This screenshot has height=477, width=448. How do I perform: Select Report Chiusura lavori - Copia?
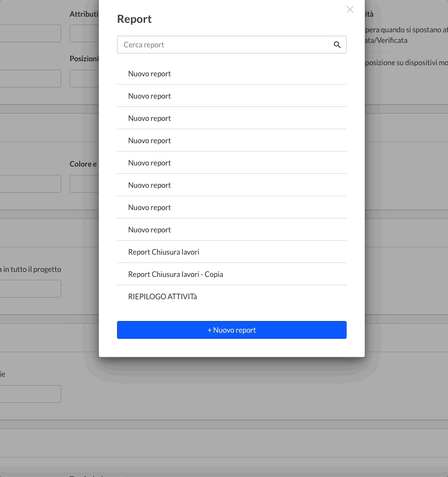point(231,274)
